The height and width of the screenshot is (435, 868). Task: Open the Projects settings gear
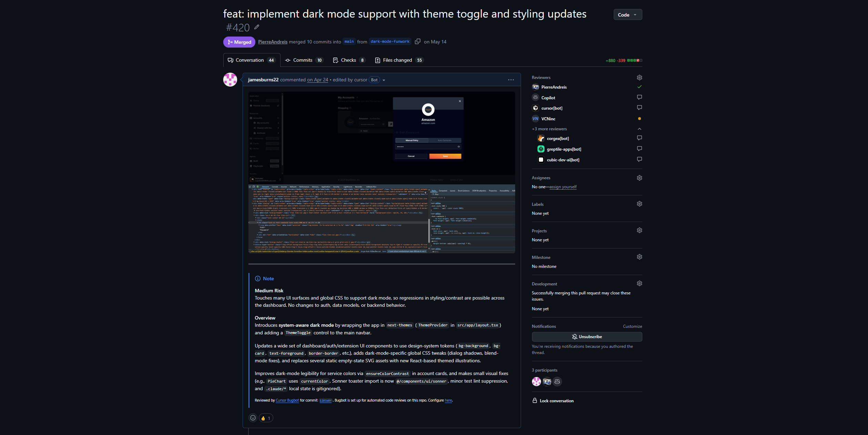640,230
